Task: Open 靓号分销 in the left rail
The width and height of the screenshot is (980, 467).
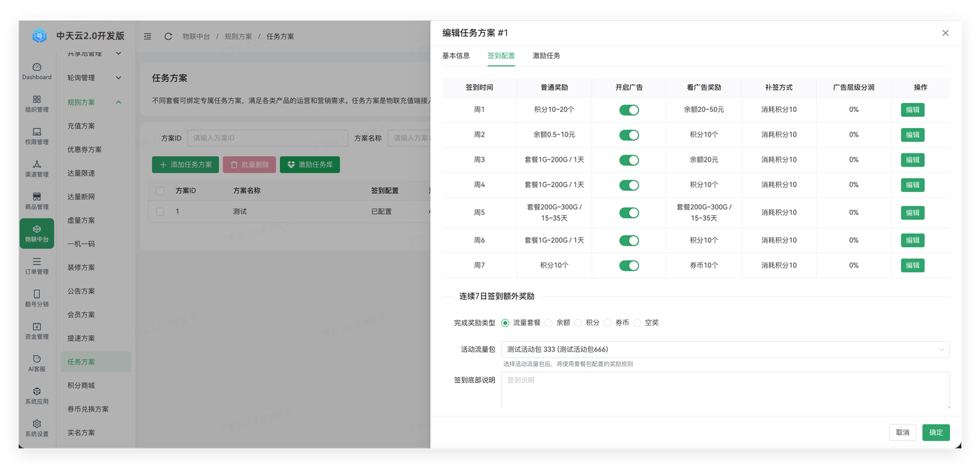Action: 36,298
